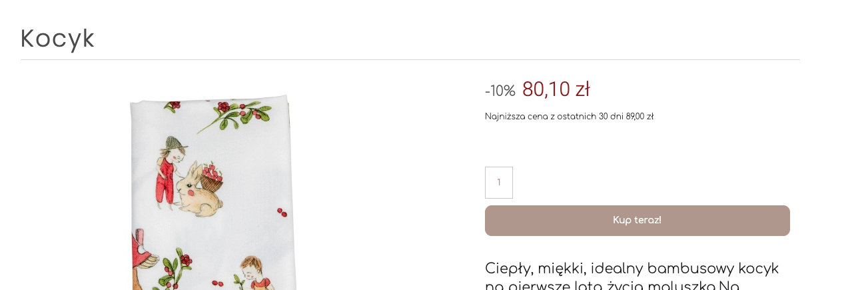Click the two red berries near the blanket's right edge
Screen dimensions: 868x290
pos(282,213)
